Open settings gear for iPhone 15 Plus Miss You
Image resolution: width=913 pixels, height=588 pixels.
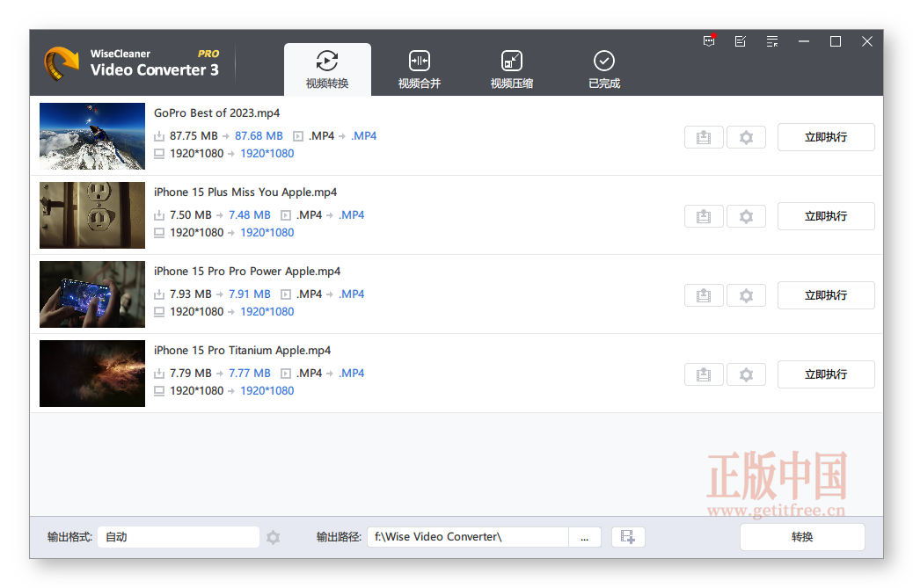[x=747, y=216]
